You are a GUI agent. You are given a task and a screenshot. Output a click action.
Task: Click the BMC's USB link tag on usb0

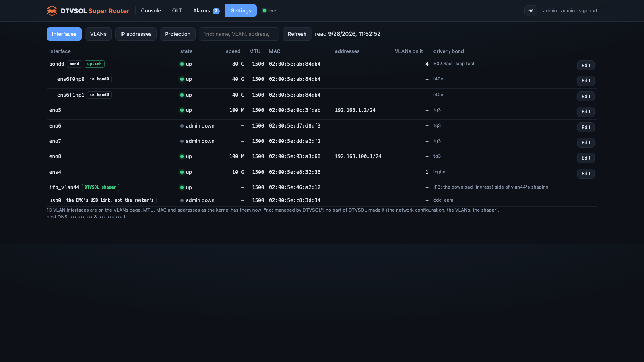point(110,200)
